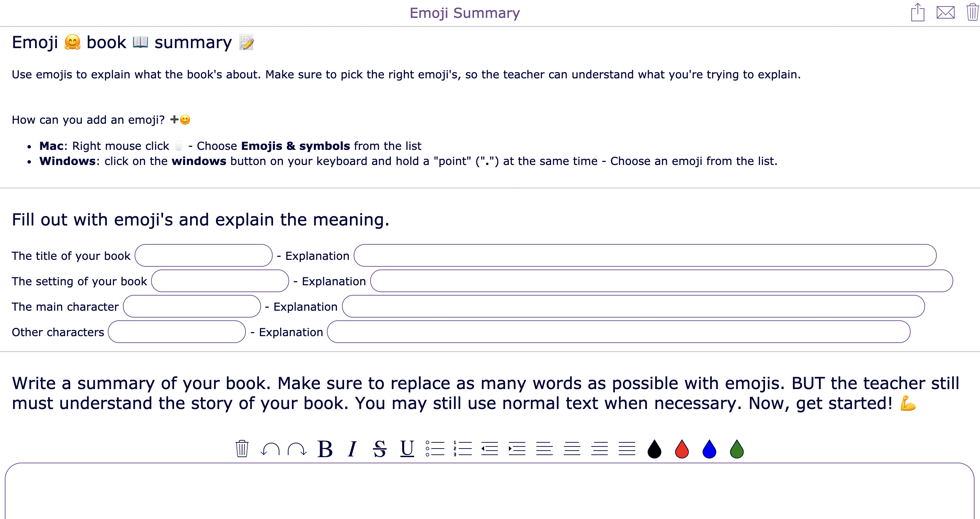
Task: Select the green text color drop
Action: (736, 449)
